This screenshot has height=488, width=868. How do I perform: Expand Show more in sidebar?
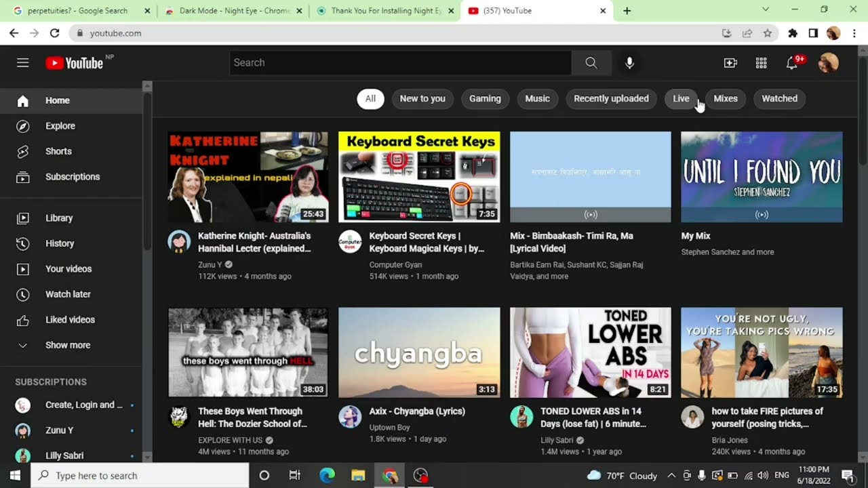[71, 345]
